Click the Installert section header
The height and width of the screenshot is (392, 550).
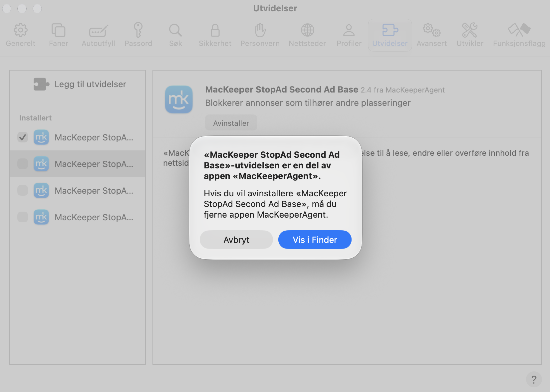point(35,118)
